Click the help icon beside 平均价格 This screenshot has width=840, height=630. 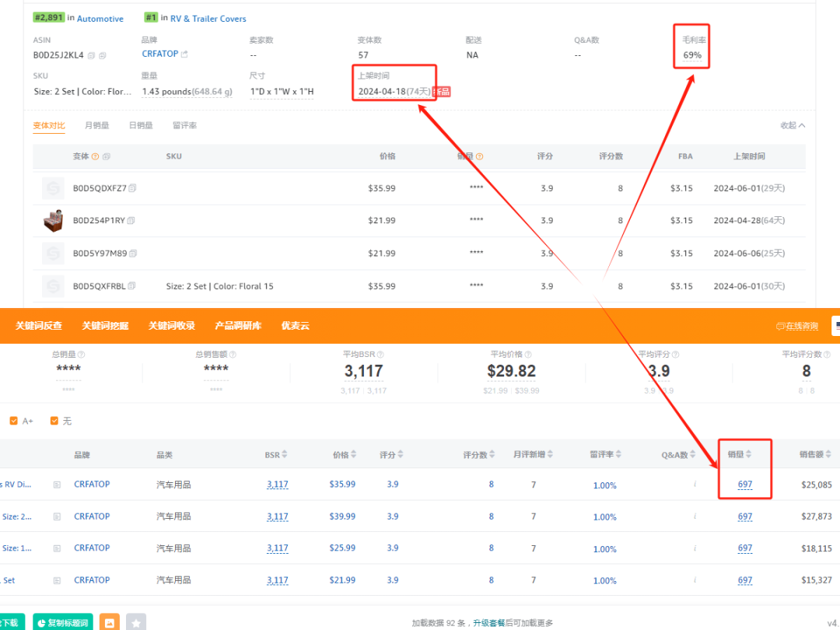click(528, 355)
